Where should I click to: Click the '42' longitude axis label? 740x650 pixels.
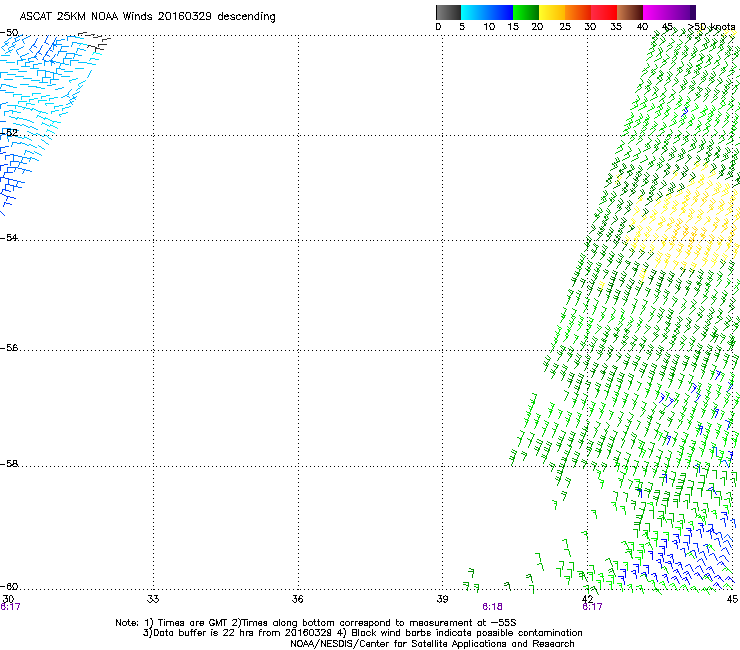point(588,599)
